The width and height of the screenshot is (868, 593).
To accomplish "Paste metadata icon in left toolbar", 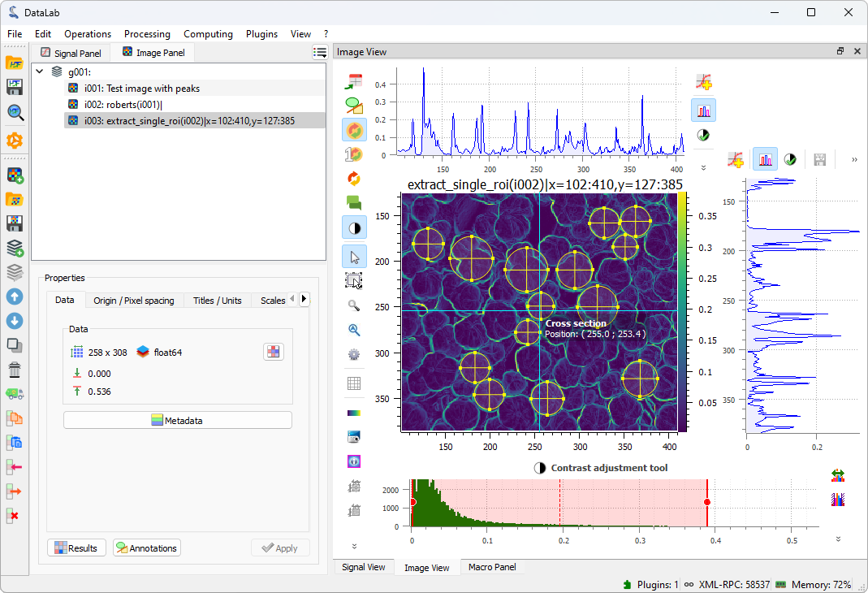I will point(15,443).
